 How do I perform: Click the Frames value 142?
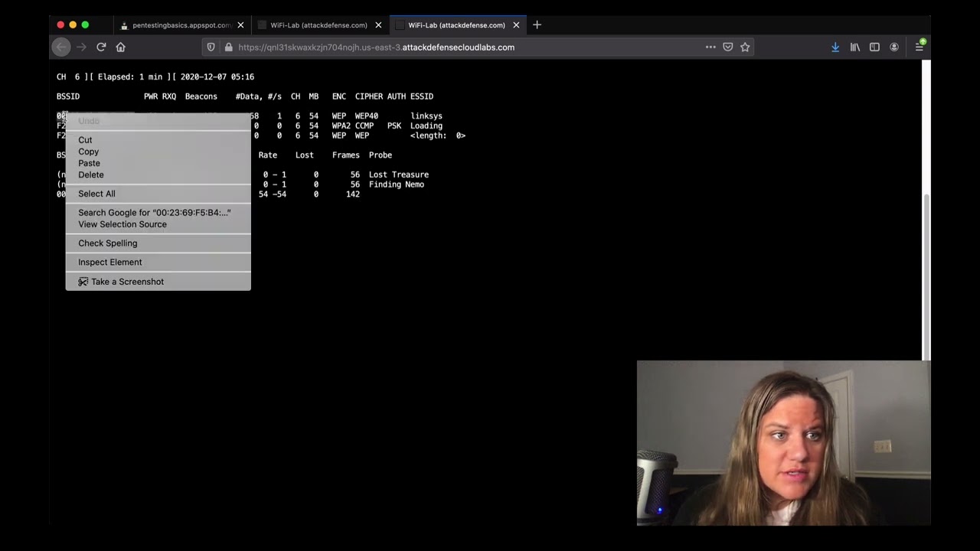coord(353,194)
